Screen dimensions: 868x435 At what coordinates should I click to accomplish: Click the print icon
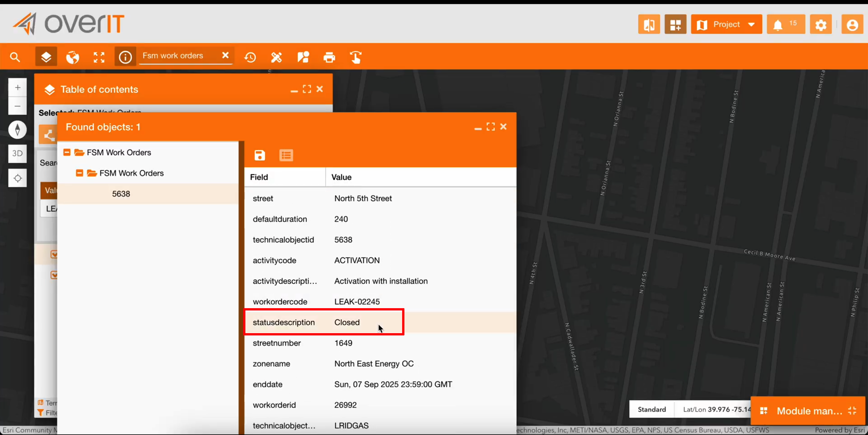tap(329, 58)
